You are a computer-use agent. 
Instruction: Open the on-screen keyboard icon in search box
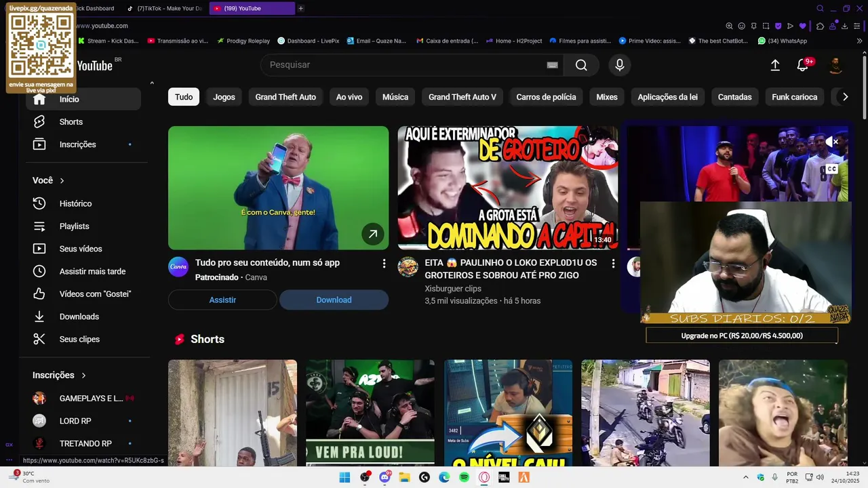[552, 65]
